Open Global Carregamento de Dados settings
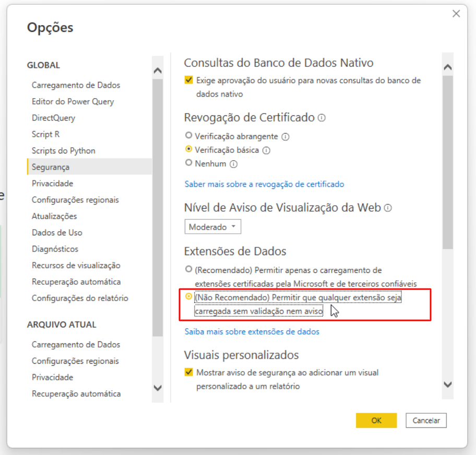 [x=76, y=85]
